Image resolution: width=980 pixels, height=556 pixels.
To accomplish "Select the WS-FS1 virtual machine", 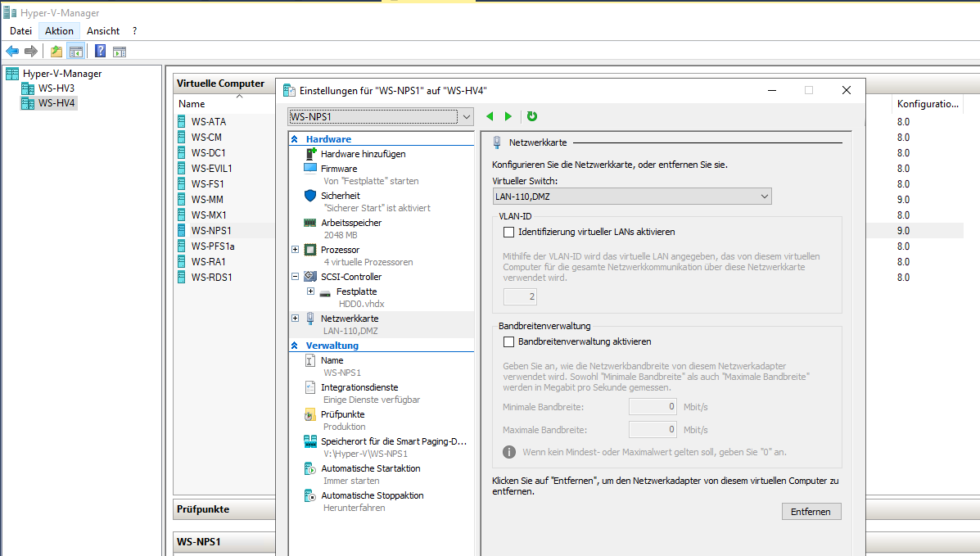I will coord(207,184).
